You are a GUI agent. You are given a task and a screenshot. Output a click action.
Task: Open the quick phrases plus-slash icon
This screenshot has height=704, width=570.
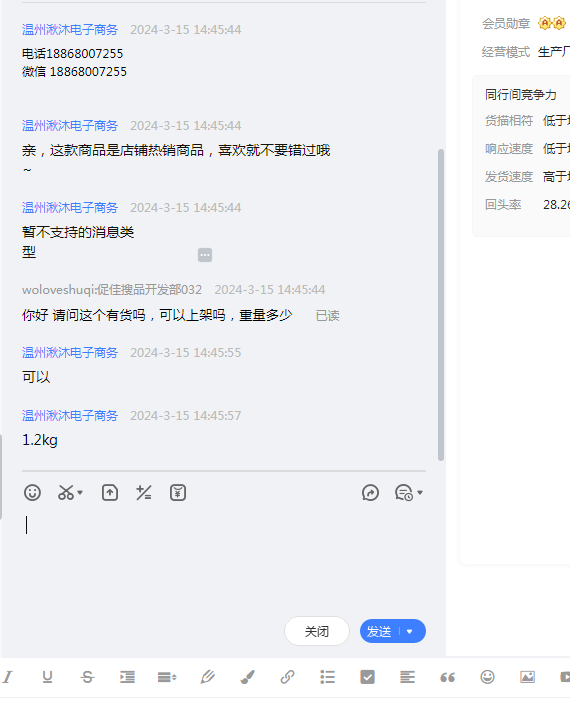pos(144,493)
